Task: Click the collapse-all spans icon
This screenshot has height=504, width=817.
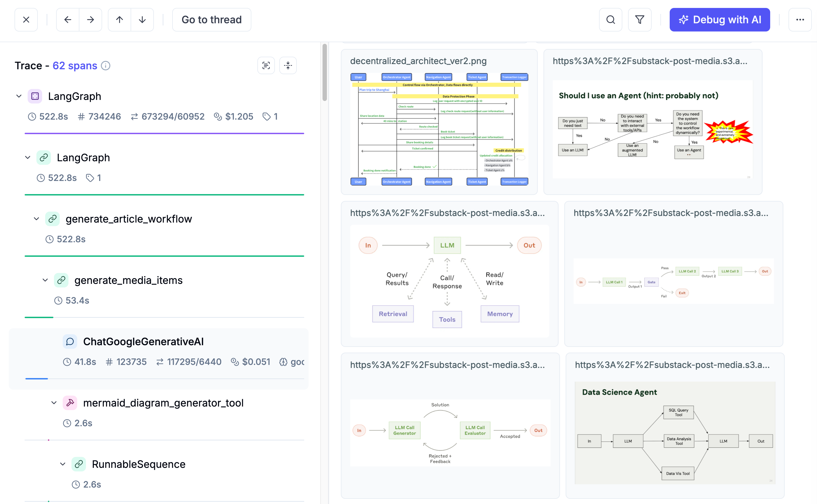Action: 288,65
